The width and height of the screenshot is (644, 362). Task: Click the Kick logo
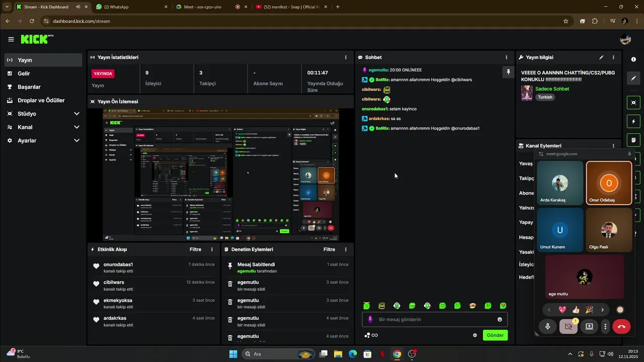pyautogui.click(x=37, y=39)
